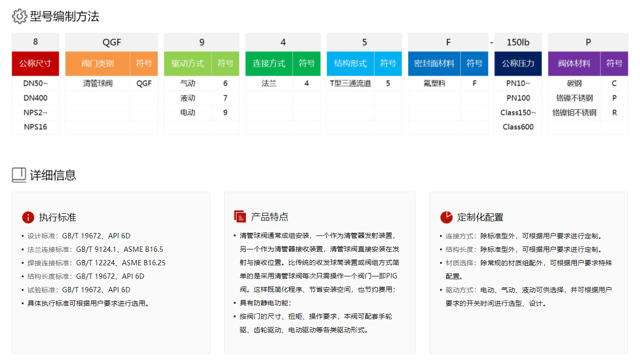Screen dimensions: 640x364
Task: Click the purple 阀体材料 header cell
Action: 574,64
